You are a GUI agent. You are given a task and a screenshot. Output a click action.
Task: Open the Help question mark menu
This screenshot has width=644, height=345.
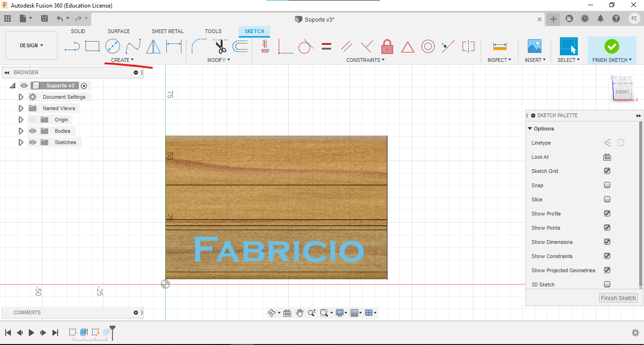coord(616,18)
